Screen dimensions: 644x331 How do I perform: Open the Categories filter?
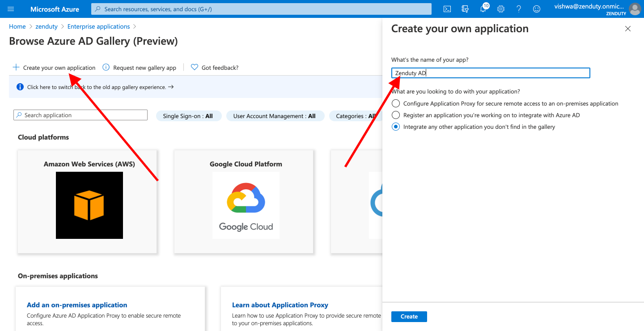point(356,116)
